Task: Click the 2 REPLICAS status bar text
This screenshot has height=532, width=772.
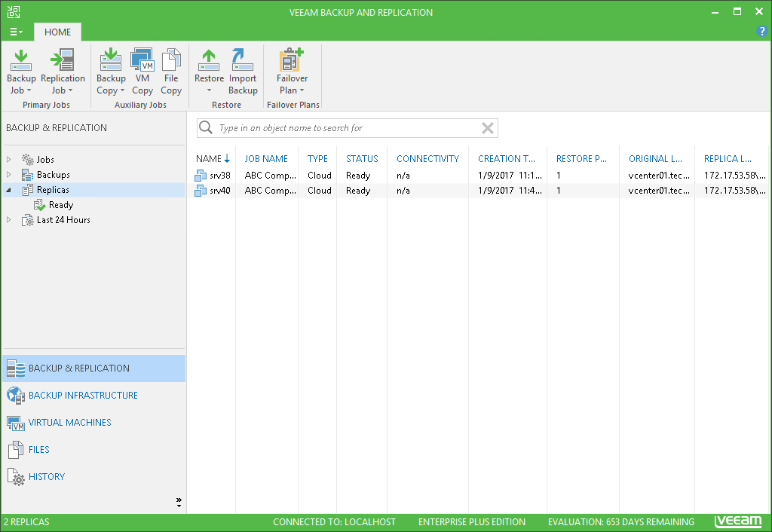Action: [26, 522]
